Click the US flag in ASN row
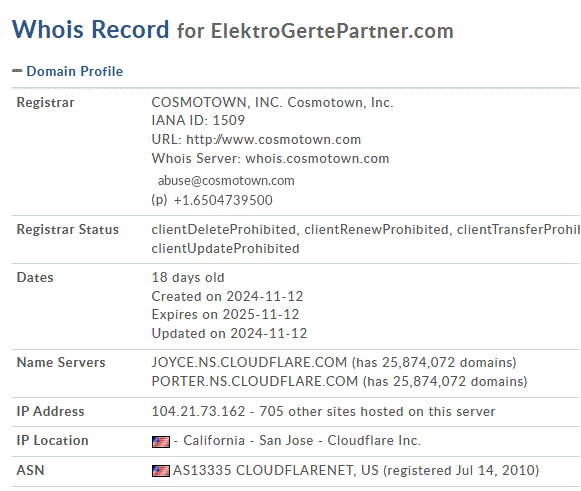The width and height of the screenshot is (581, 491). tap(161, 471)
